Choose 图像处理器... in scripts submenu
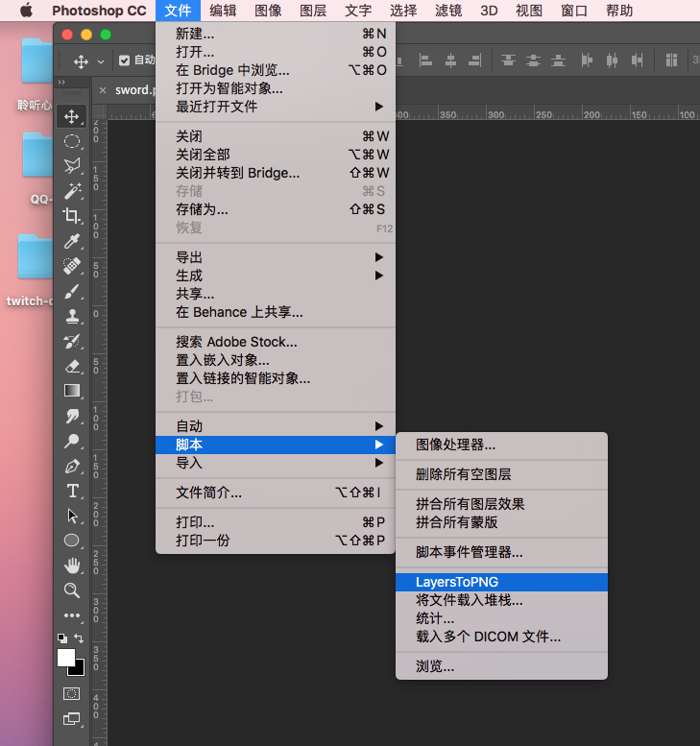The image size is (700, 746). (501, 445)
